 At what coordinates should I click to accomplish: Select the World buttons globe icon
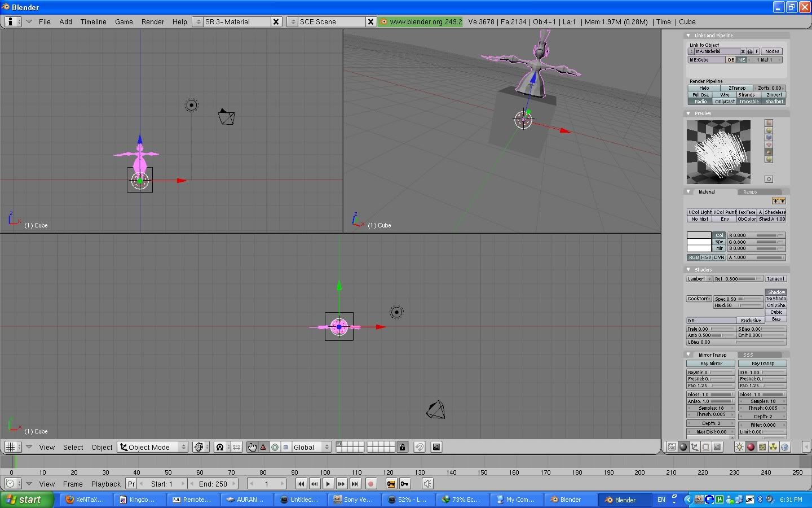click(785, 447)
